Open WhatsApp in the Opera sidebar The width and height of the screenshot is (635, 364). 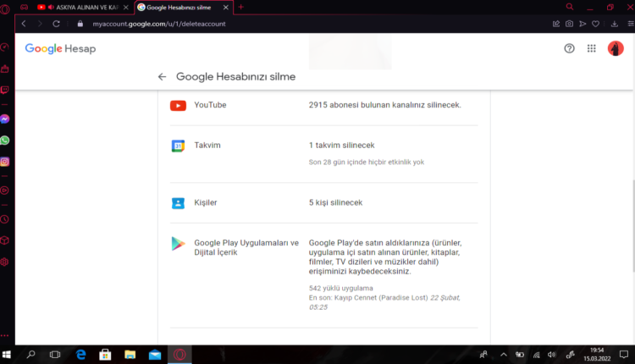pyautogui.click(x=5, y=141)
